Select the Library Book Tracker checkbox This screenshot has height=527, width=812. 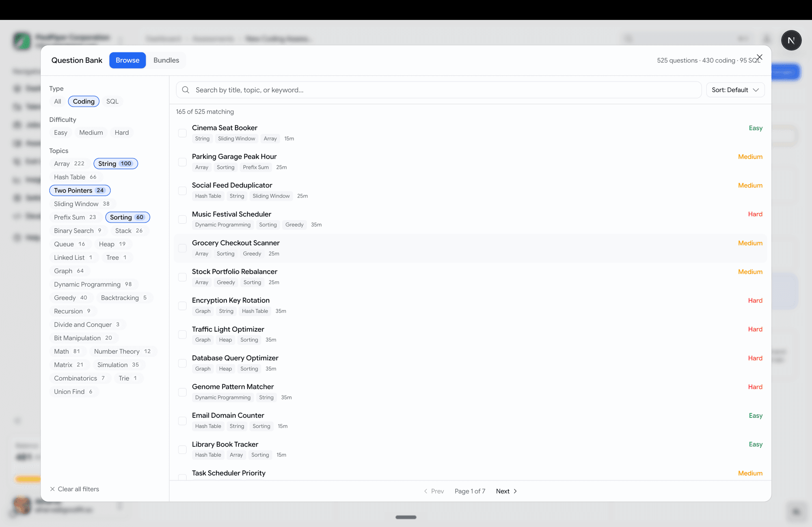182,450
